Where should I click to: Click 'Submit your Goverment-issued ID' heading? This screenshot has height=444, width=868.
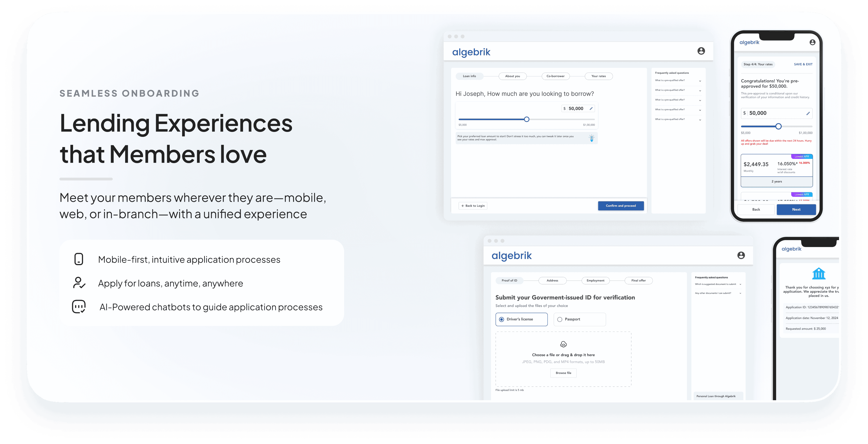(x=565, y=297)
